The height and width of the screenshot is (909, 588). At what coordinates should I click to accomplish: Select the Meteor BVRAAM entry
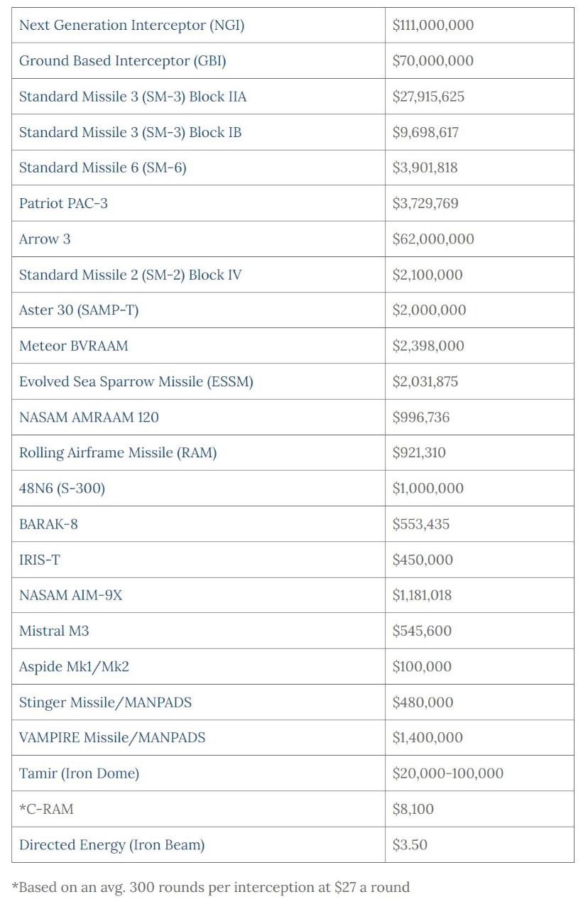[73, 346]
